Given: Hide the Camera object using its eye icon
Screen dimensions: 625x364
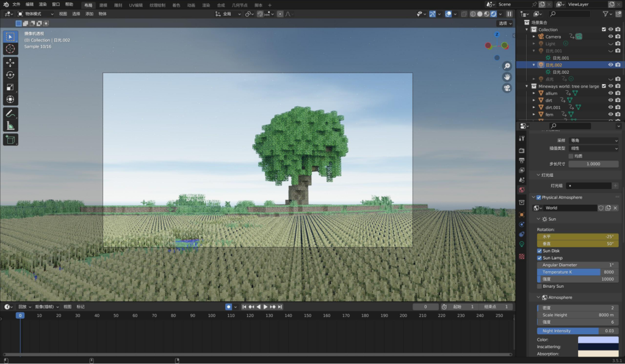Looking at the screenshot, I should point(610,37).
